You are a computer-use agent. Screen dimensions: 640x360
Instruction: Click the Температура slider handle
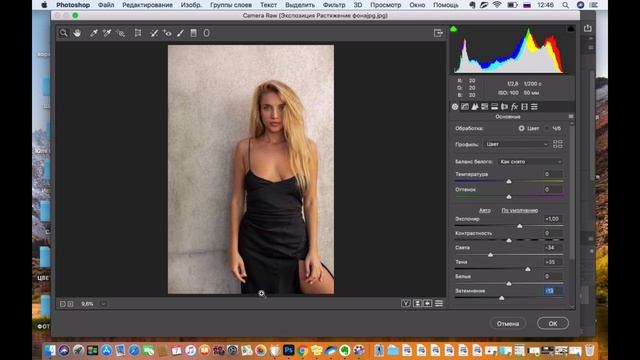[x=509, y=181]
